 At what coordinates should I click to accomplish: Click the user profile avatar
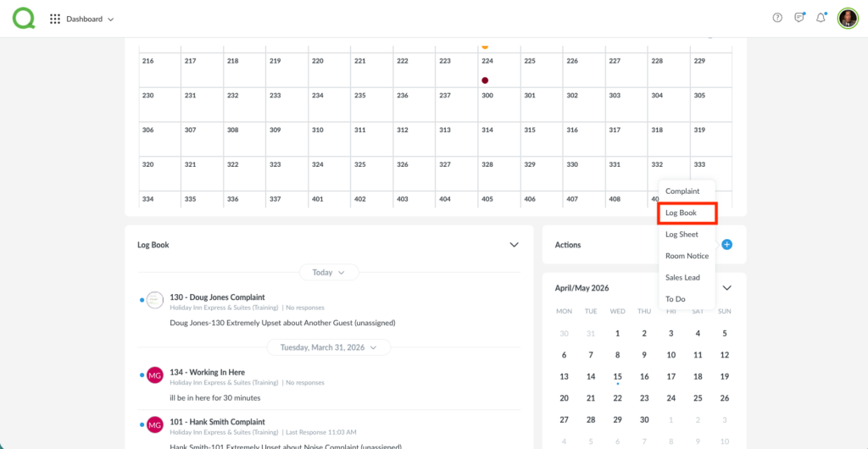848,19
